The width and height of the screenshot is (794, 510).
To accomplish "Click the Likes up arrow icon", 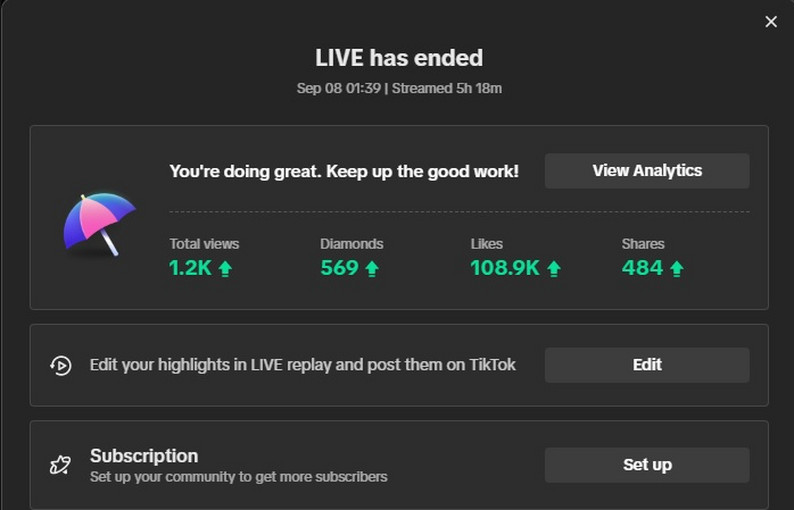I will pos(554,268).
